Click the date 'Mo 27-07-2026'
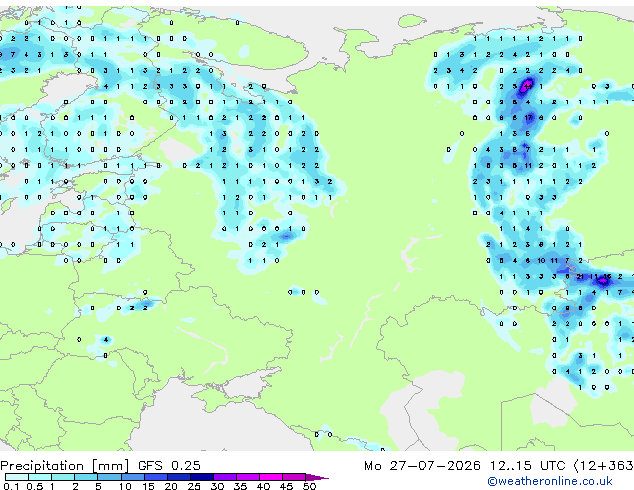 423,466
